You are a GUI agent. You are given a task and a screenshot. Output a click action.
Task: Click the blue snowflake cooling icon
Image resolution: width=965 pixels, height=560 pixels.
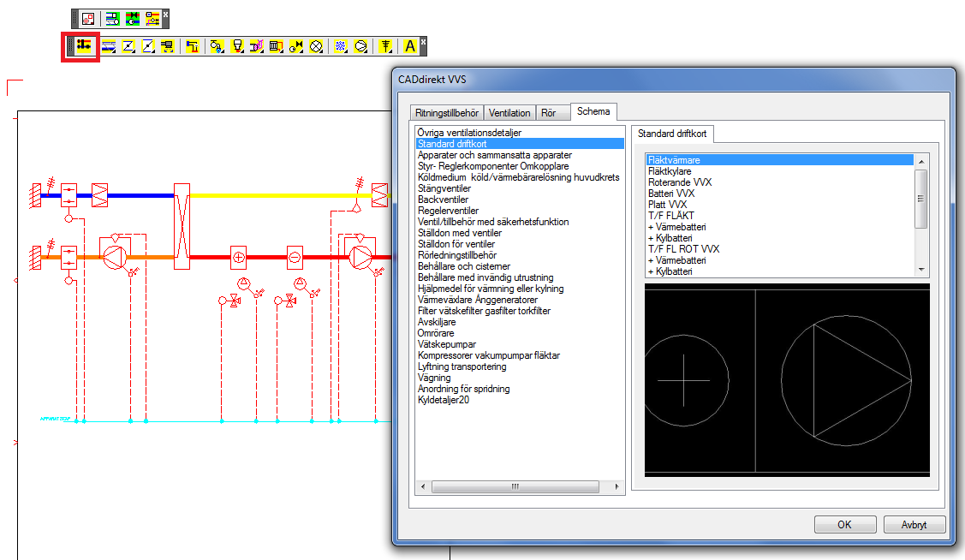(x=340, y=46)
